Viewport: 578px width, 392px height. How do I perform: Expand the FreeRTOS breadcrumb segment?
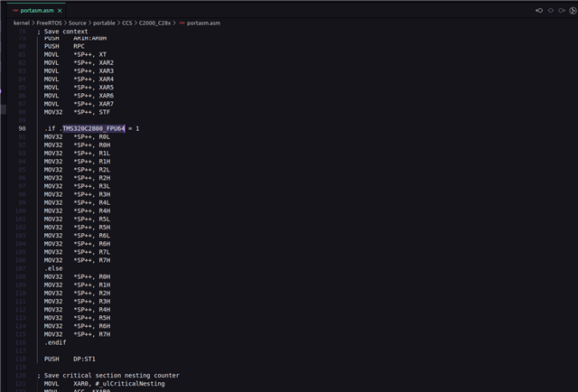pyautogui.click(x=50, y=22)
